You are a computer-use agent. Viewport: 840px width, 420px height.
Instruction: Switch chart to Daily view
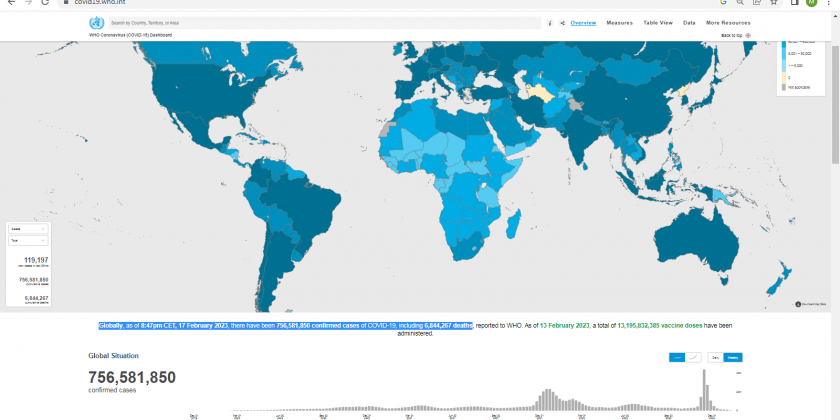click(x=715, y=357)
